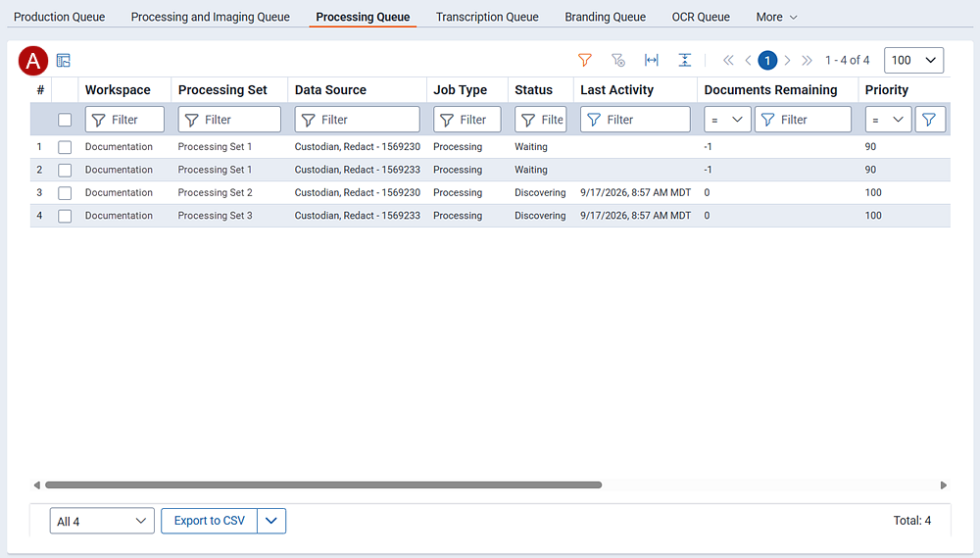Click the Processing Set 3 cell
The height and width of the screenshot is (558, 980).
pyautogui.click(x=215, y=216)
